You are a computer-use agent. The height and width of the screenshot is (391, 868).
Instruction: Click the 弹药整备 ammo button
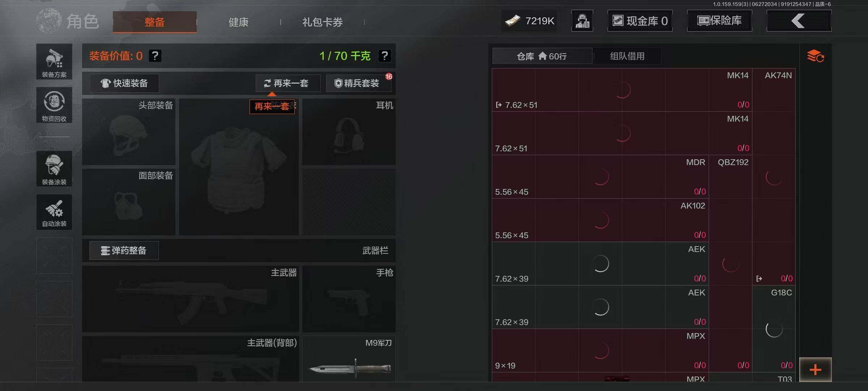tap(124, 251)
